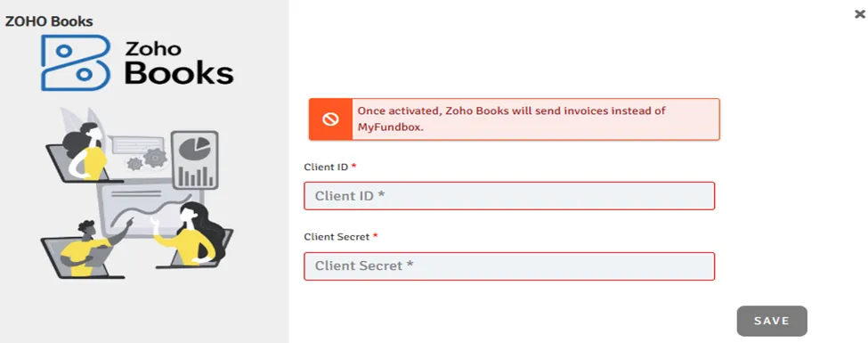Click the Client ID field label
The width and height of the screenshot is (868, 343).
coord(326,167)
